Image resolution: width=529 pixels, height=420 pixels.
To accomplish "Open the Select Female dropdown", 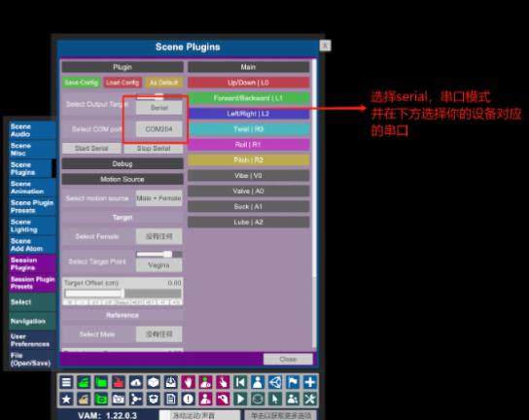I will [x=159, y=236].
